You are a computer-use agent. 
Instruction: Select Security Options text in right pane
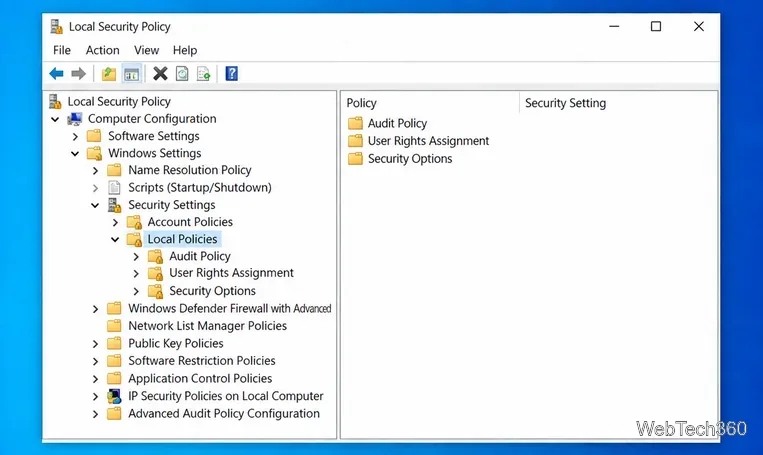pos(410,159)
